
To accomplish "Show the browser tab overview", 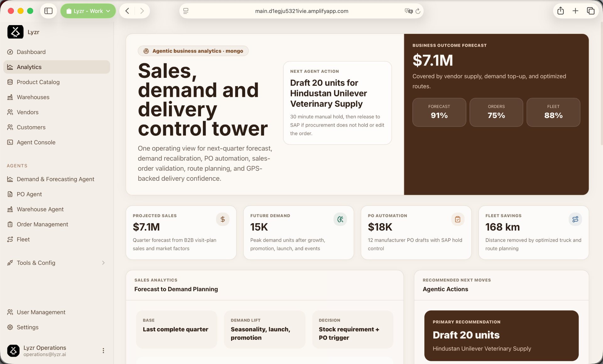I will (590, 11).
